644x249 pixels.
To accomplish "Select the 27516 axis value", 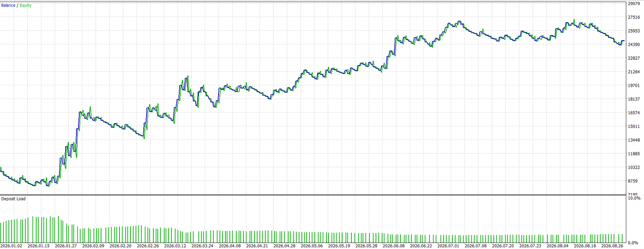I will (x=634, y=17).
